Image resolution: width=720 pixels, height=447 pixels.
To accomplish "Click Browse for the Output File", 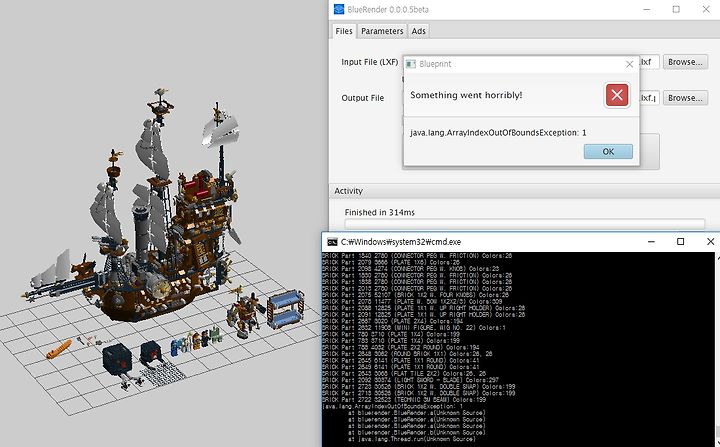I will pyautogui.click(x=685, y=98).
